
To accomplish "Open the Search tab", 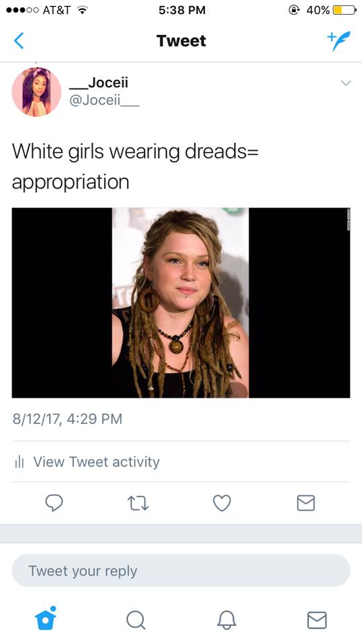I will [136, 620].
